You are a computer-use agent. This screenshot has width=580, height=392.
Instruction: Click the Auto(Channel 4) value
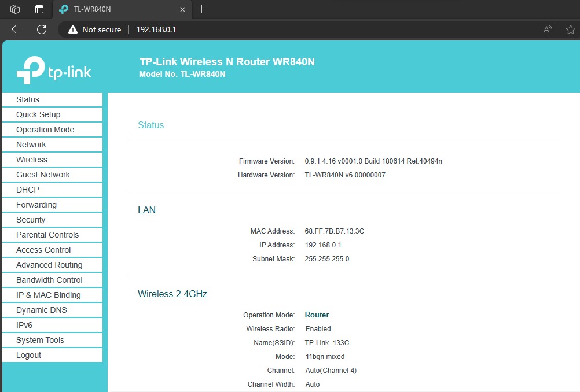(331, 371)
